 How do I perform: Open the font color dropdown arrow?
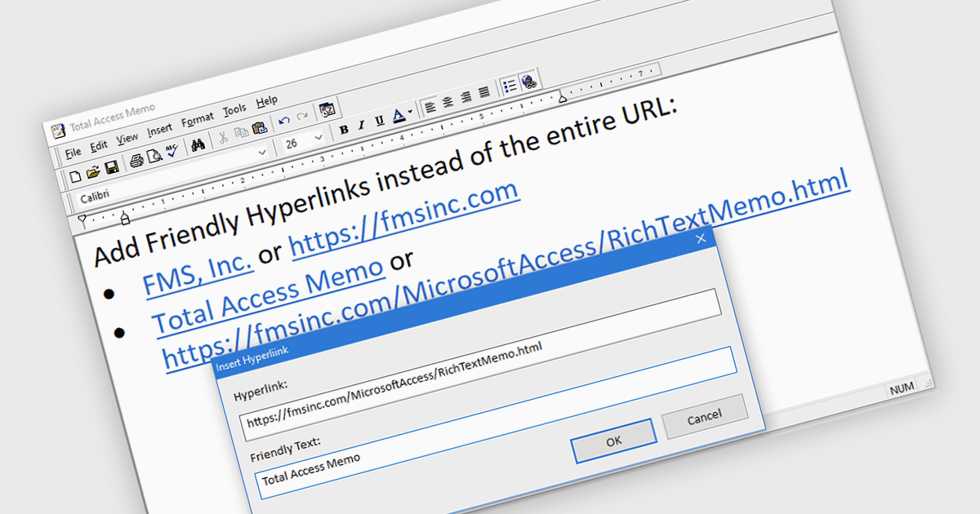[x=410, y=111]
